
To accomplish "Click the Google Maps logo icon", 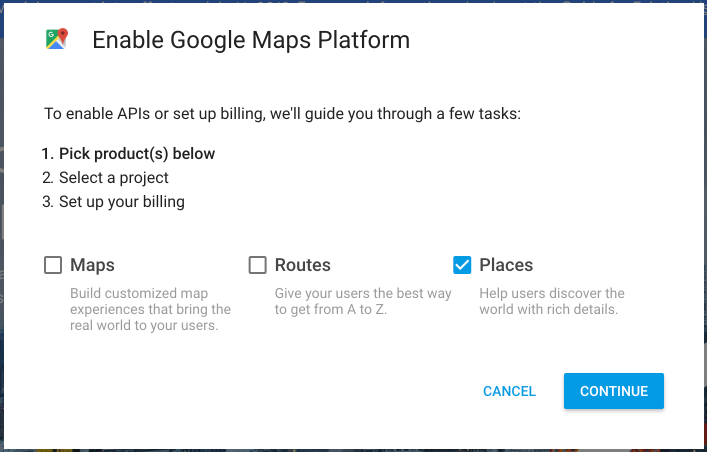I will 56,40.
